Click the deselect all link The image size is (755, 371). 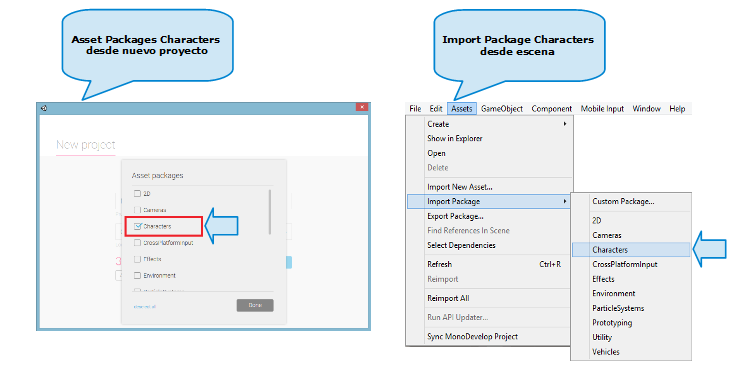point(144,306)
